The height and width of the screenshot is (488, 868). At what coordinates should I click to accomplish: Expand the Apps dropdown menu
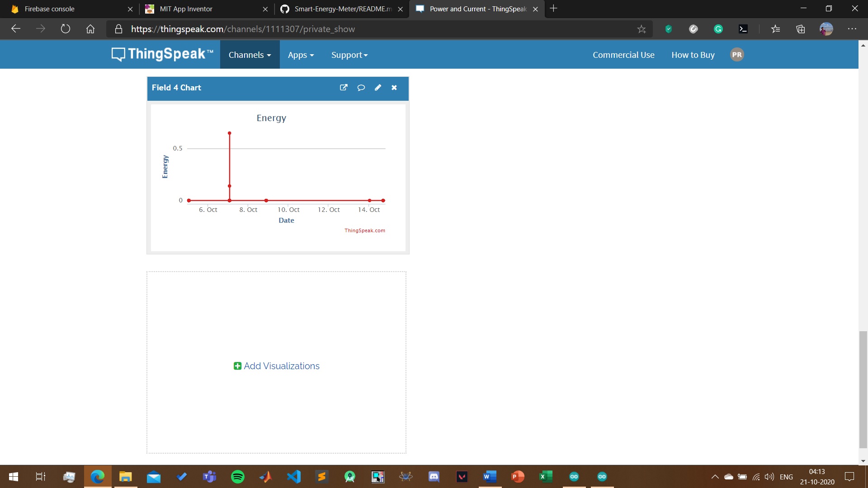pos(301,55)
